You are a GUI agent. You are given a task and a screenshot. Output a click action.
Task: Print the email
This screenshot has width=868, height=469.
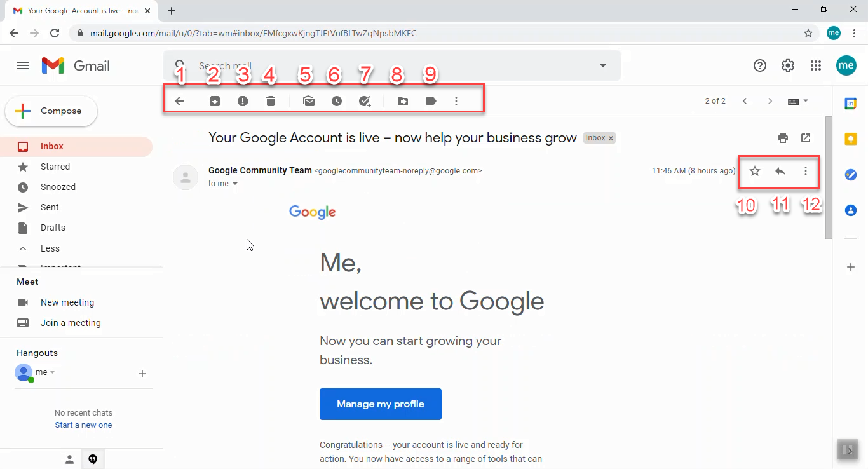pyautogui.click(x=783, y=137)
